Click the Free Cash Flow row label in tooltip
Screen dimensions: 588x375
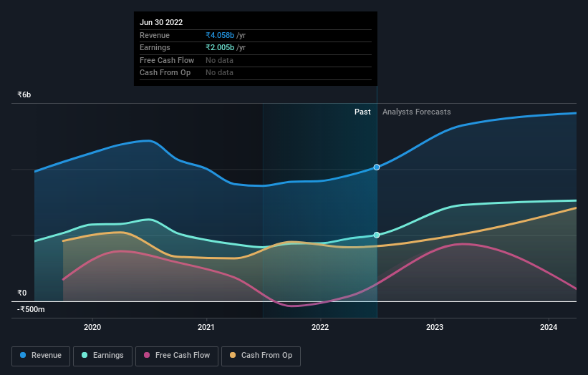pyautogui.click(x=167, y=60)
